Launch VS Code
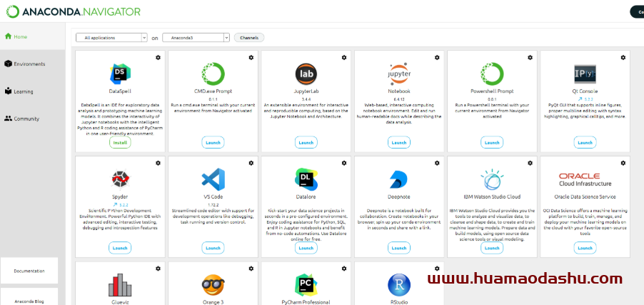Image resolution: width=644 pixels, height=305 pixels. (x=213, y=248)
